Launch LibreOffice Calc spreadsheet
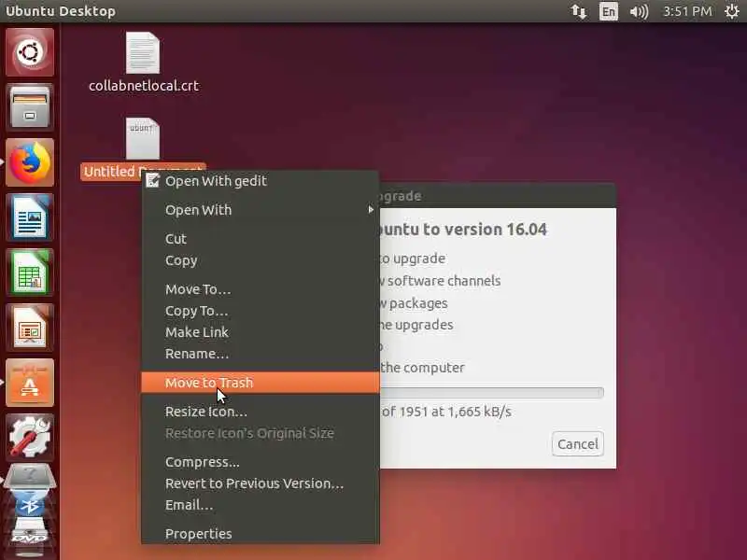 pyautogui.click(x=30, y=273)
